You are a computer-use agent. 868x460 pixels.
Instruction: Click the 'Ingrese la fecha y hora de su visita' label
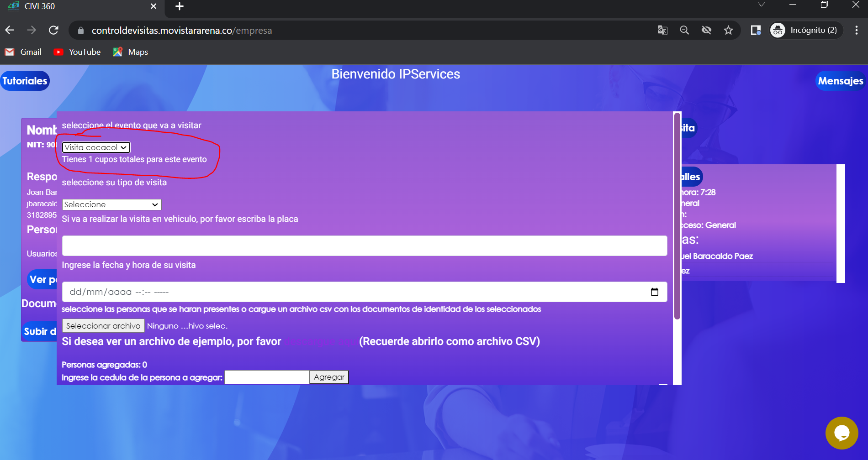(x=129, y=265)
